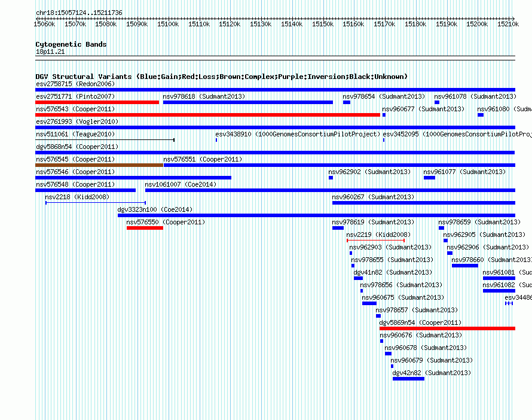Image resolution: width=532 pixels, height=420 pixels.
Task: Click the nsv962906 (Sudmant2013) label
Action: point(488,247)
